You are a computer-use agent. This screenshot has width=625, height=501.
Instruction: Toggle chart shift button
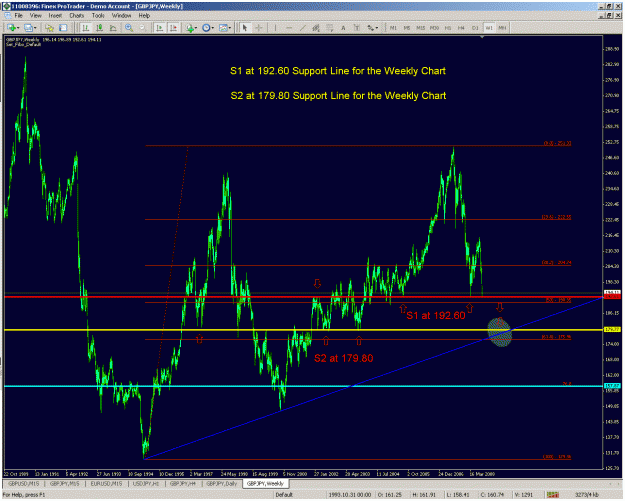173,28
